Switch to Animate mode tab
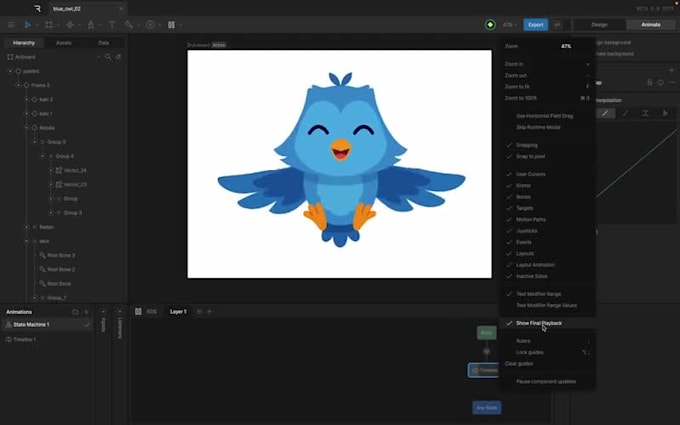The image size is (680, 425). click(x=651, y=25)
